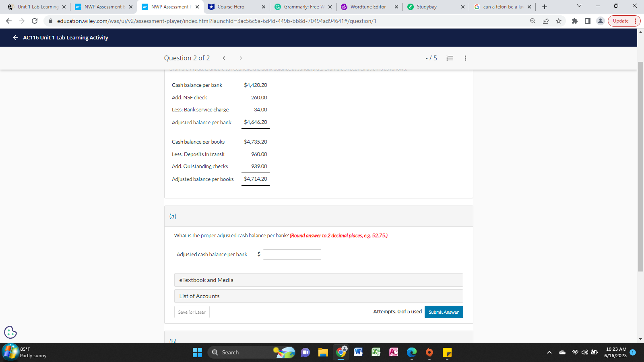Open the Chrome extensions puzzle icon
This screenshot has width=644, height=362.
[x=575, y=21]
